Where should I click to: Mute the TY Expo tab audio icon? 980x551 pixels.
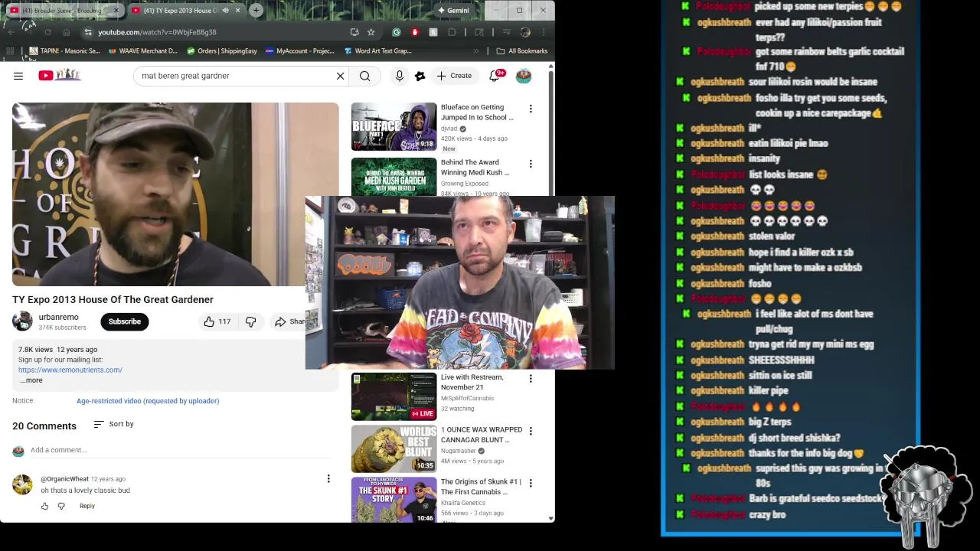tap(225, 11)
